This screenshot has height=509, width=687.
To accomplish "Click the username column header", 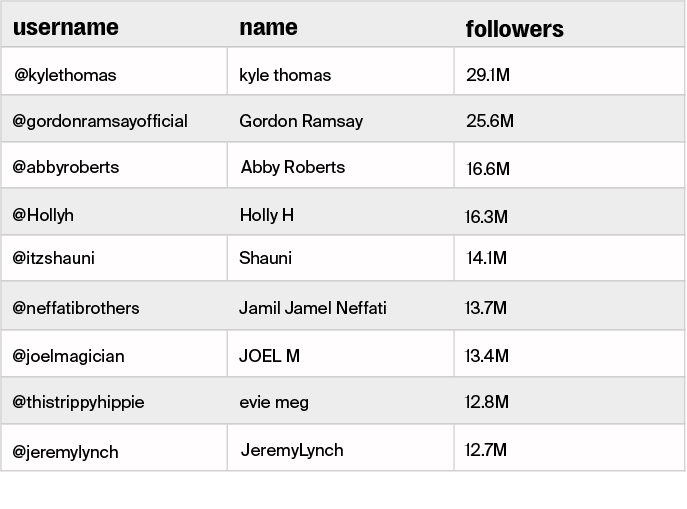I will tap(65, 27).
